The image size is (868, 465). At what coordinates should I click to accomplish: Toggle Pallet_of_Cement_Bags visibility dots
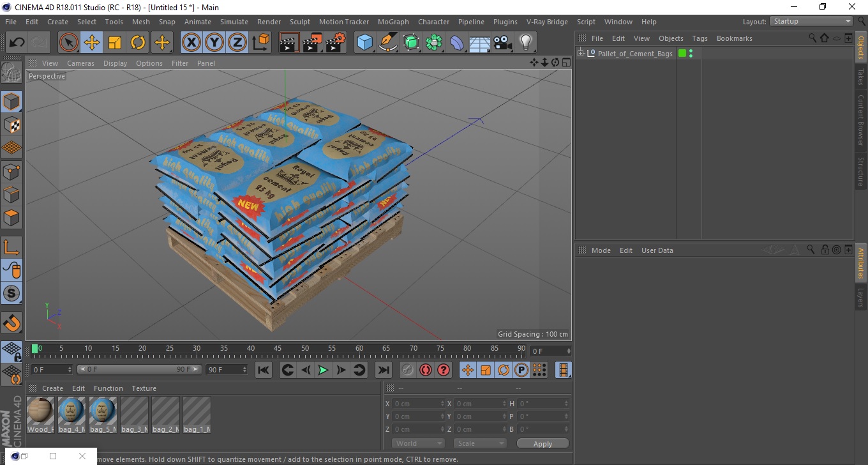click(691, 54)
